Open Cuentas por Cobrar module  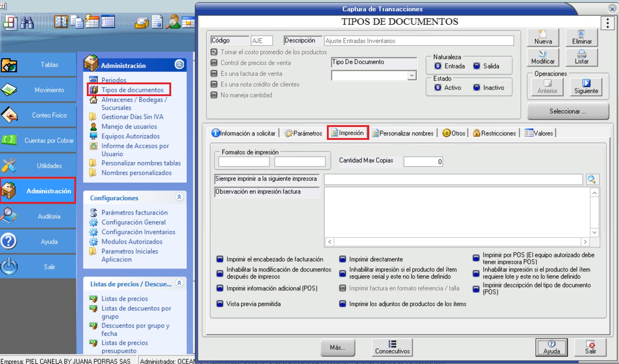pos(38,141)
